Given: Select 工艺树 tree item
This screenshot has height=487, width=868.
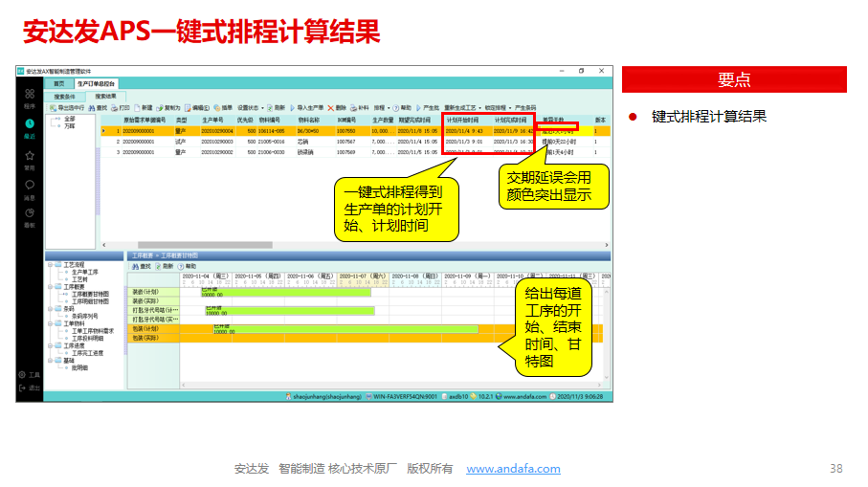Looking at the screenshot, I should [x=79, y=279].
